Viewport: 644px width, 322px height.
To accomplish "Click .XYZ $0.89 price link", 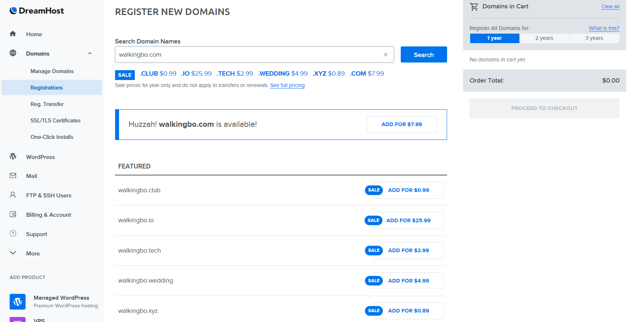I will (328, 73).
